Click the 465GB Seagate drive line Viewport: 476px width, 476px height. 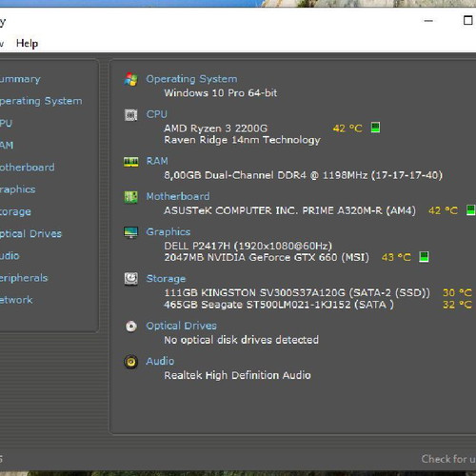tap(279, 305)
